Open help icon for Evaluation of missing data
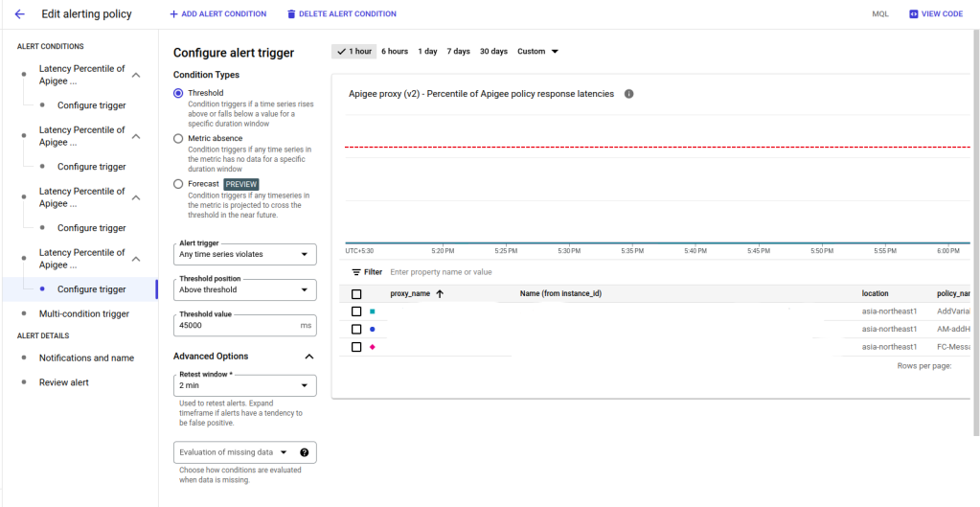Screen dimensions: 980x507 pyautogui.click(x=305, y=452)
